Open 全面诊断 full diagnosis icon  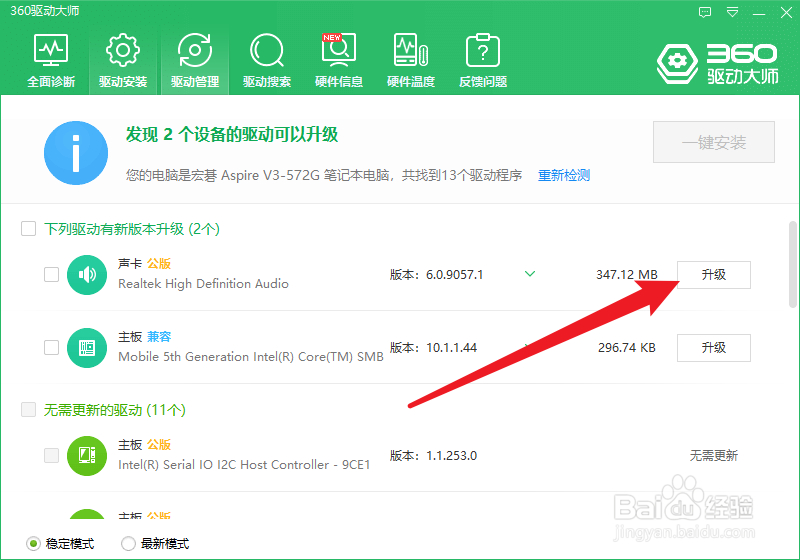51,60
